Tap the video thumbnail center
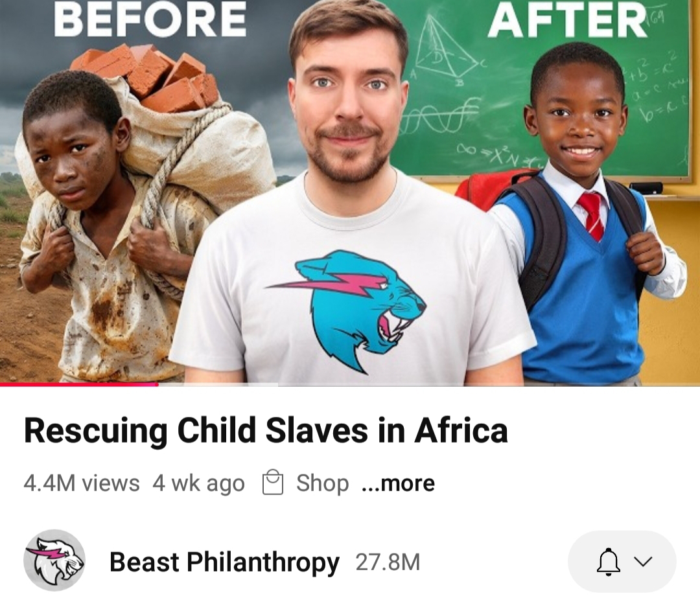The image size is (700, 611). pyautogui.click(x=350, y=192)
